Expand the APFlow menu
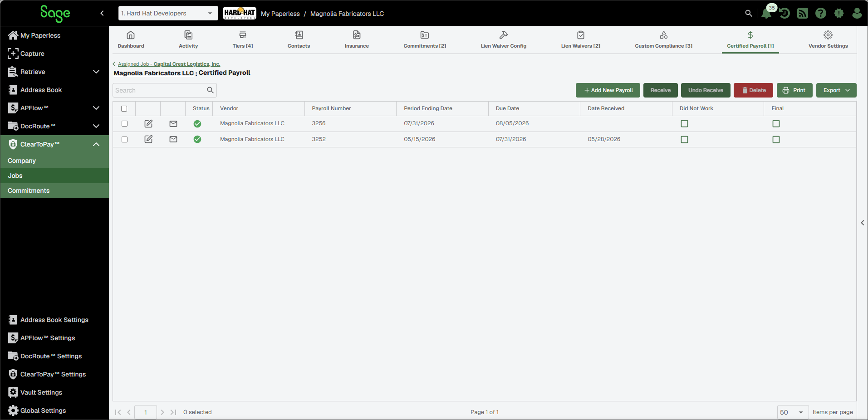 pyautogui.click(x=96, y=108)
